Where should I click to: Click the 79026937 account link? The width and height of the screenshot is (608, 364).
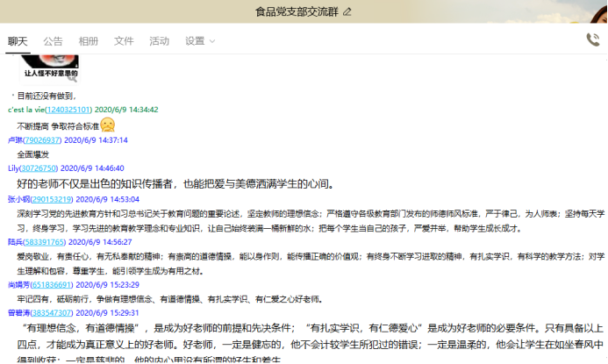(x=42, y=139)
